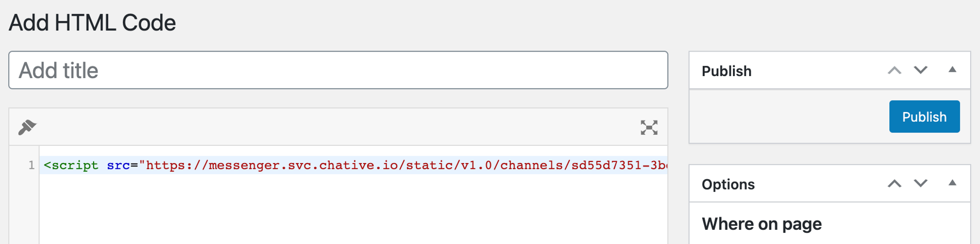This screenshot has height=244, width=980.
Task: Move the Publish panel down
Action: (921, 71)
